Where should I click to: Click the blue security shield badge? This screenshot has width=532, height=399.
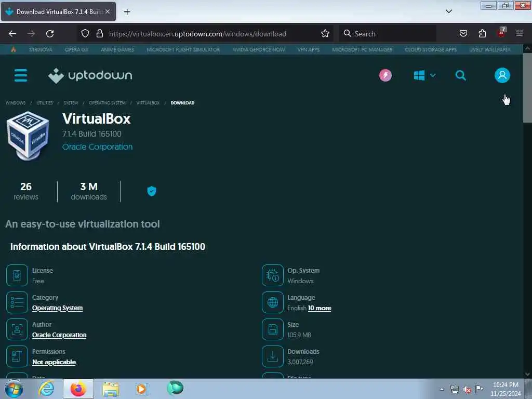(x=152, y=191)
